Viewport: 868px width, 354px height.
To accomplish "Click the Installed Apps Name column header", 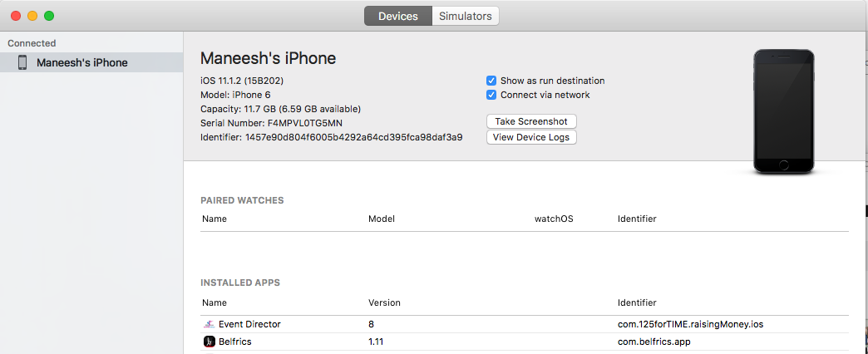I will (215, 302).
